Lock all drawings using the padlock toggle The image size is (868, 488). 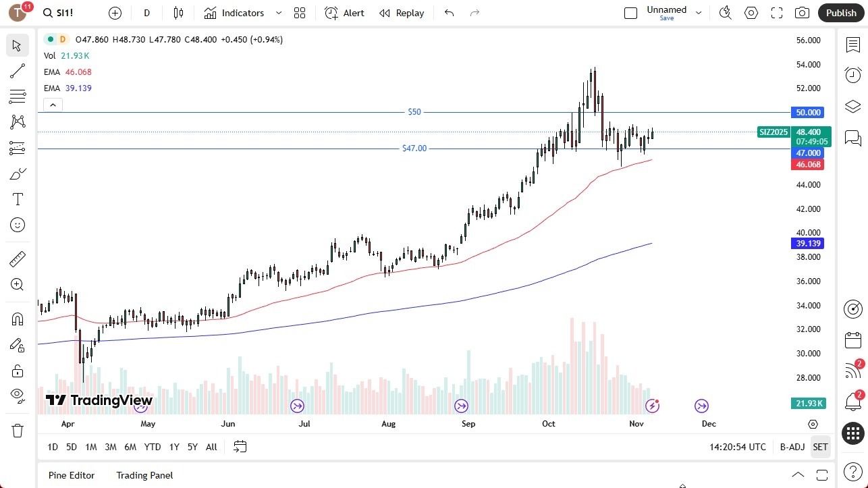click(18, 371)
